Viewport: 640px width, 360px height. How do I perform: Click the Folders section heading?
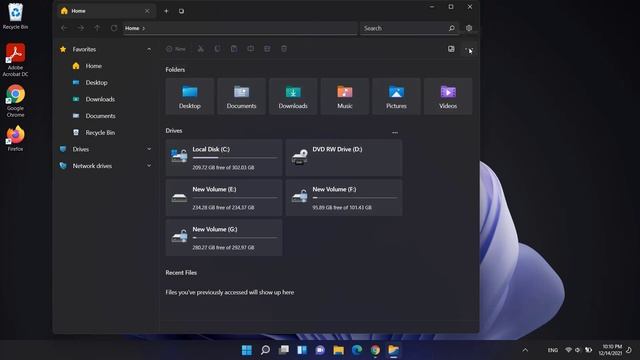(x=175, y=70)
